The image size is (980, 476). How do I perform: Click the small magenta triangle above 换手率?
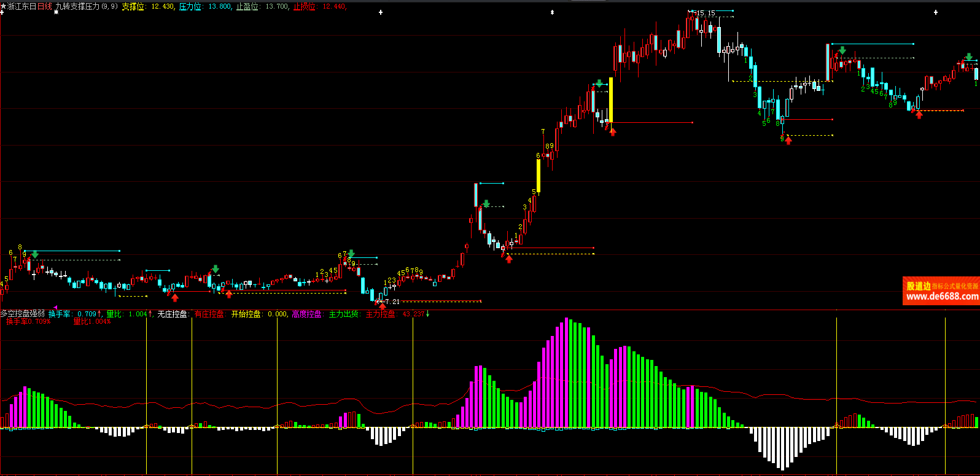55,308
